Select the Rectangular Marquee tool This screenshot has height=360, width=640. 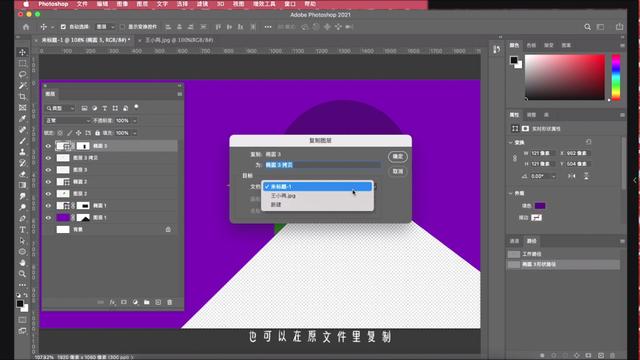pos(22,63)
